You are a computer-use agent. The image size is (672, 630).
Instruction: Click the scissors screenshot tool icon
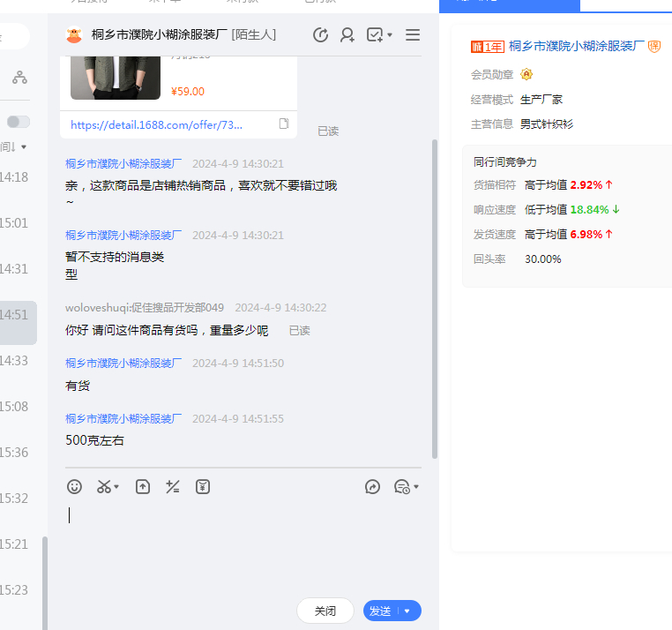pyautogui.click(x=105, y=486)
